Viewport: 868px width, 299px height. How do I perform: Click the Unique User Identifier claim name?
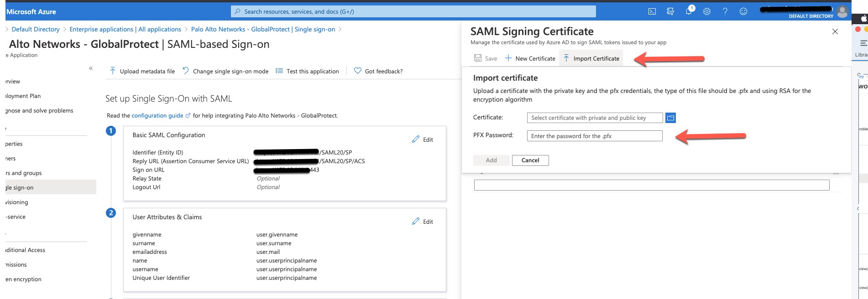click(161, 278)
